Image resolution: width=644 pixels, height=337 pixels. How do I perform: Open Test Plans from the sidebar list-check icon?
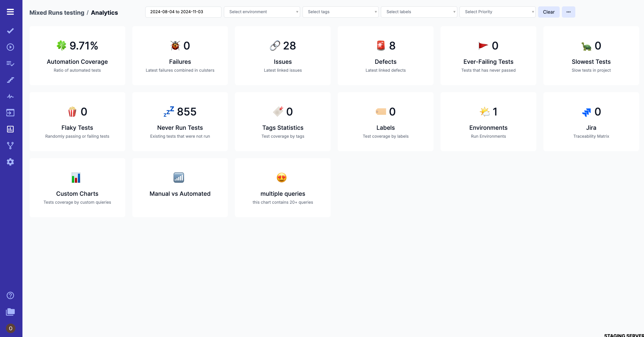pos(10,64)
